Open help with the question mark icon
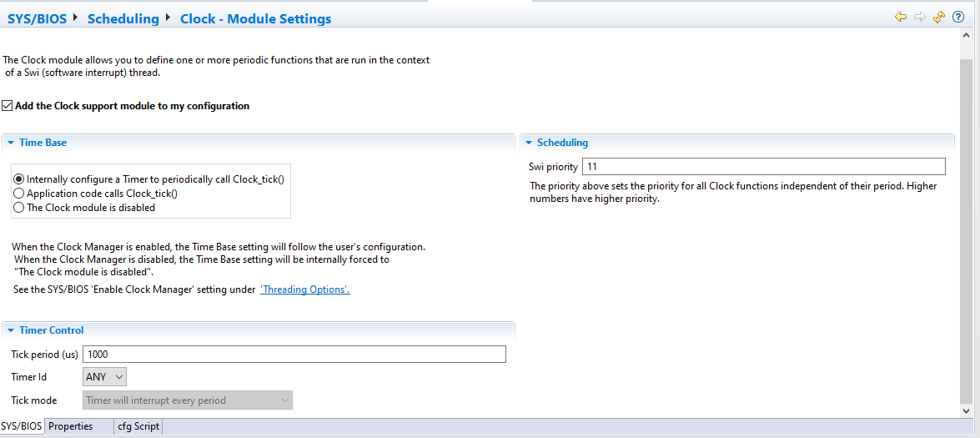 (x=958, y=17)
